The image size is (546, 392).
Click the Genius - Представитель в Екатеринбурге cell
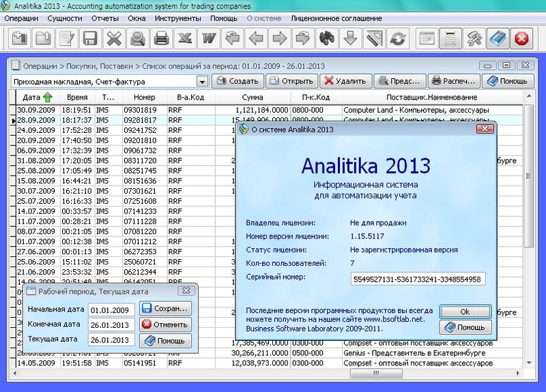point(432,352)
